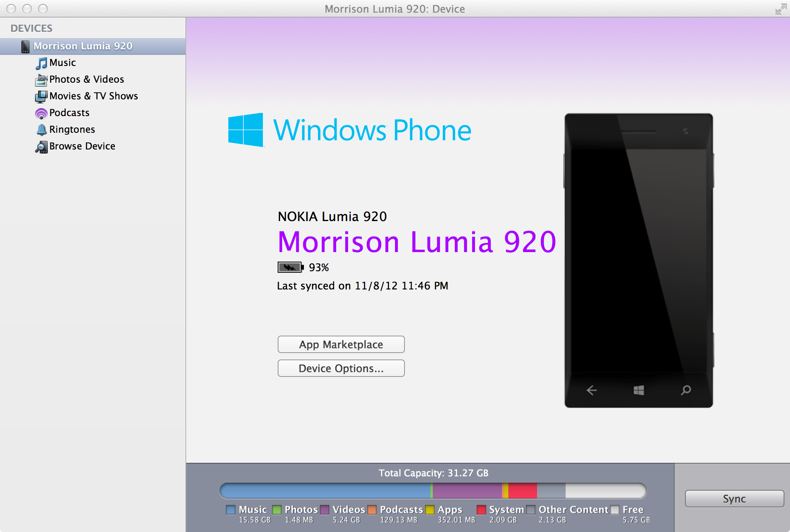Click the 352.01 MB Apps size value
Screen dimensions: 790x532
point(456,520)
